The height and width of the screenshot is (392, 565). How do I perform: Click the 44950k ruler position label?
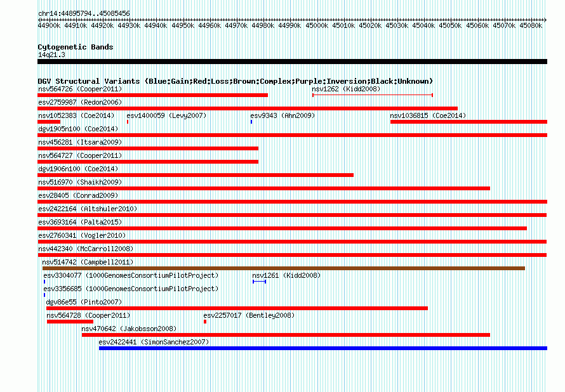coord(183,25)
